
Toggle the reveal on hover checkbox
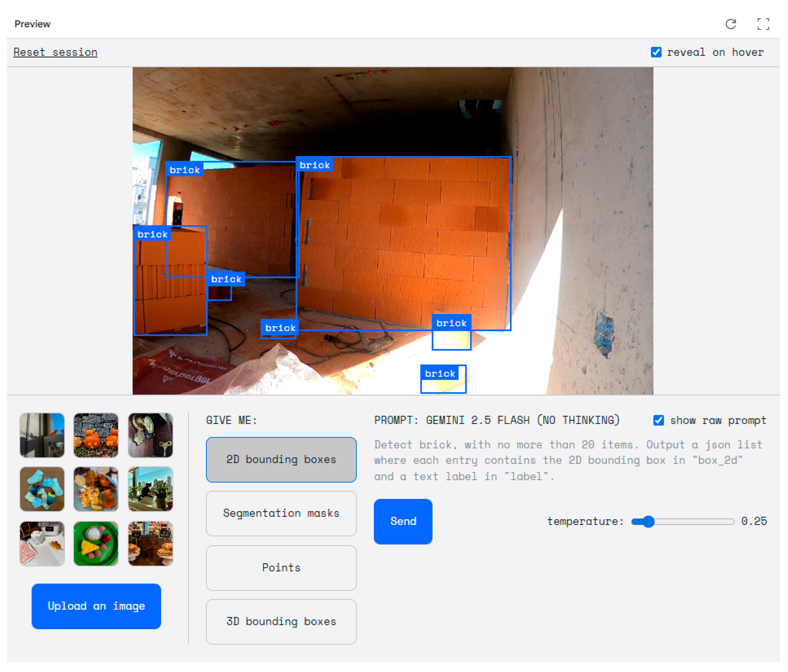[656, 52]
